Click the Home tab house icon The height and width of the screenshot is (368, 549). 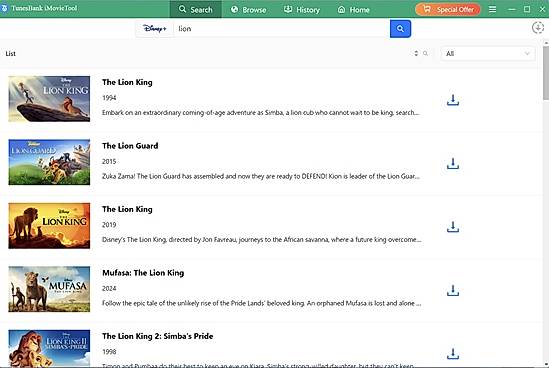pyautogui.click(x=341, y=9)
